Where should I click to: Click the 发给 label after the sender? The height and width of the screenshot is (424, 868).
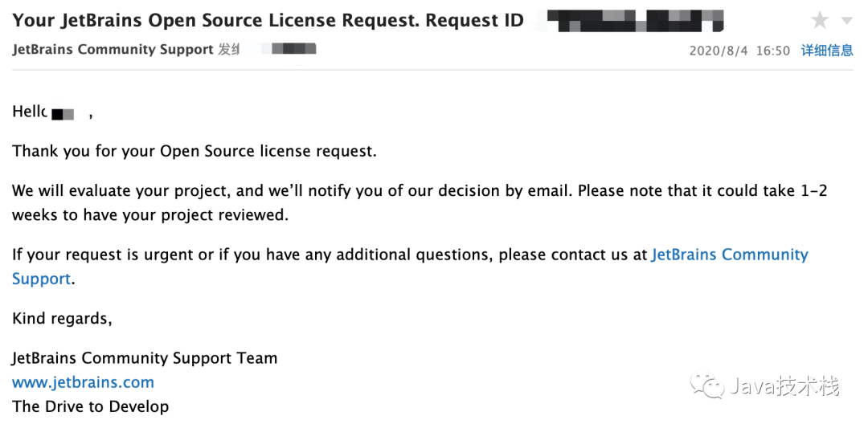[229, 50]
